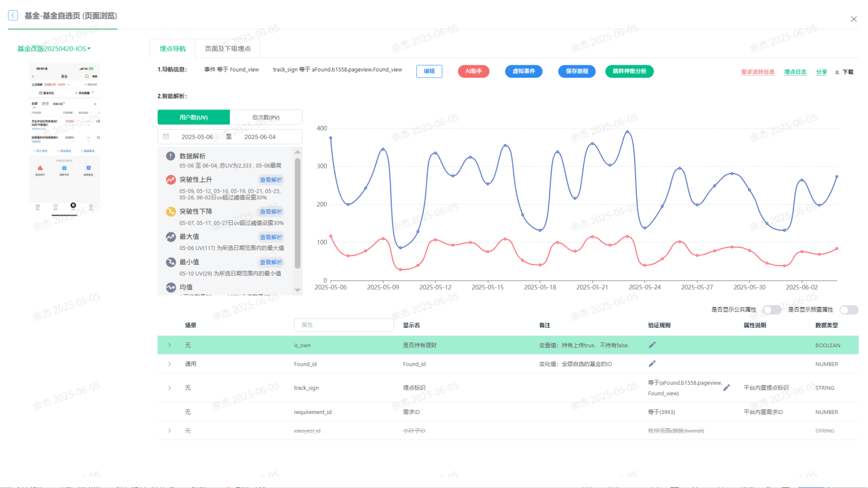Click the edit pencil for is_own validation rule

[x=652, y=345]
